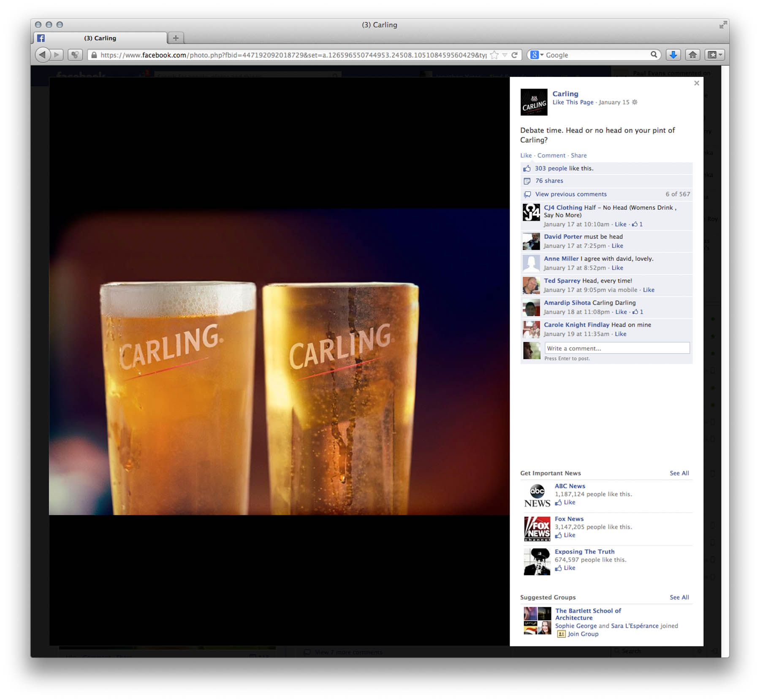Click the Facebook favicon on the tab

click(x=41, y=38)
